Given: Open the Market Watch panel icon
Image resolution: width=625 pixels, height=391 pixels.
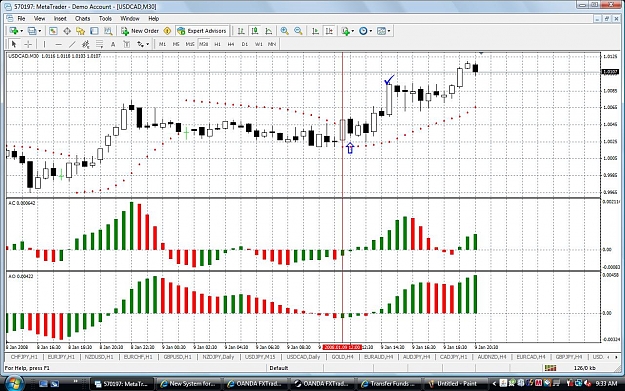Looking at the screenshot, I should pyautogui.click(x=53, y=31).
